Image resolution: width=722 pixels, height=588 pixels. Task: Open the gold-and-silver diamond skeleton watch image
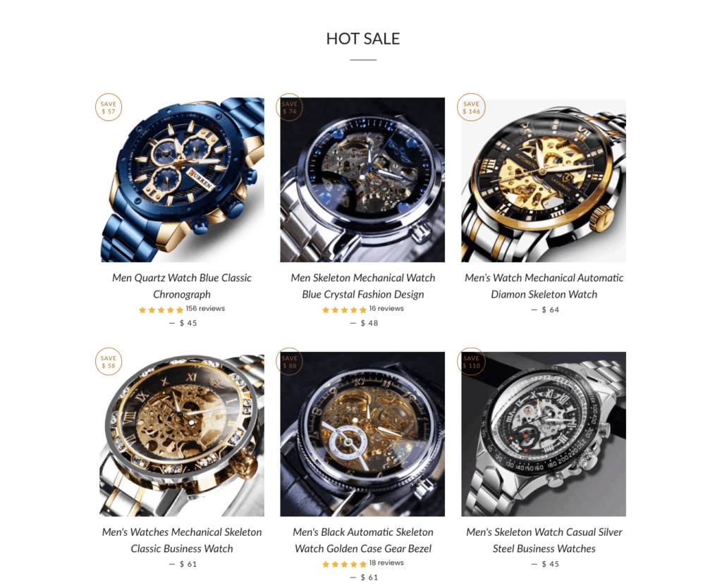(x=544, y=180)
